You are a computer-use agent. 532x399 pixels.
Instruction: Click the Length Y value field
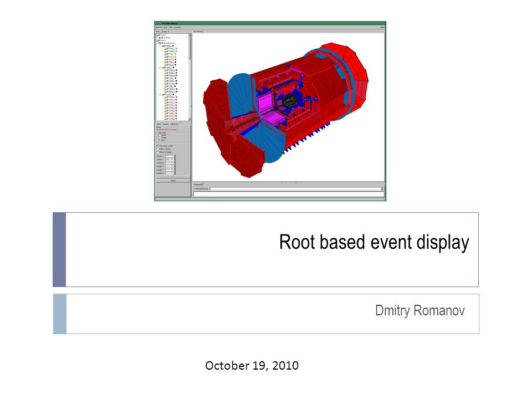coord(170,170)
